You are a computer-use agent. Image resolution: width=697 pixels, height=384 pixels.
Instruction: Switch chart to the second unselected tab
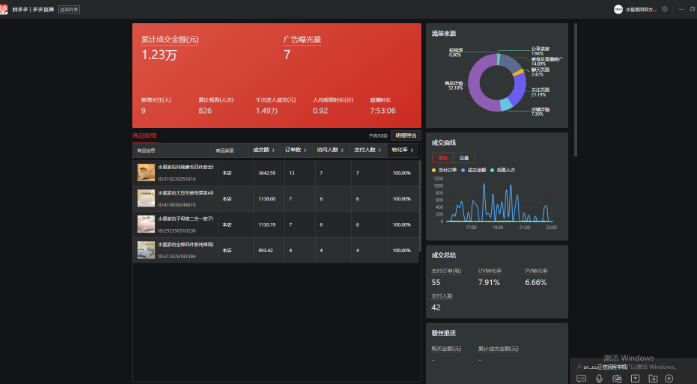464,158
